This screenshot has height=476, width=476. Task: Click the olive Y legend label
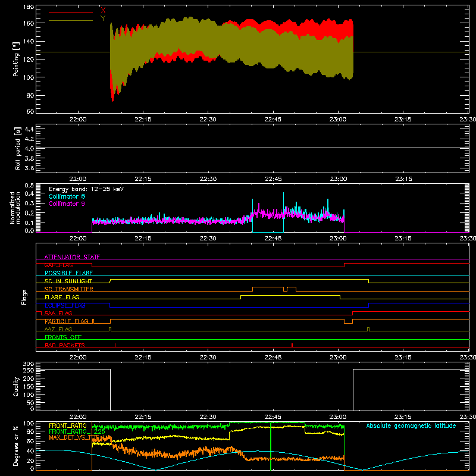(103, 18)
